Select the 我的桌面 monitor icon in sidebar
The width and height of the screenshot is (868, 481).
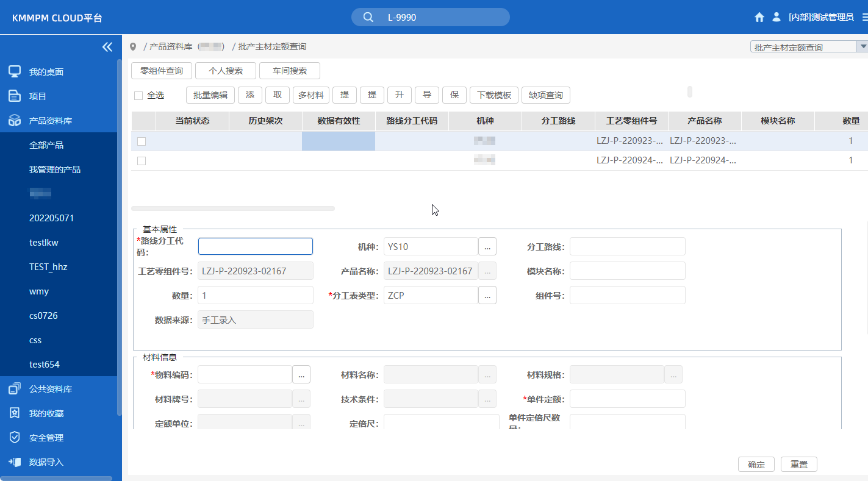point(15,71)
